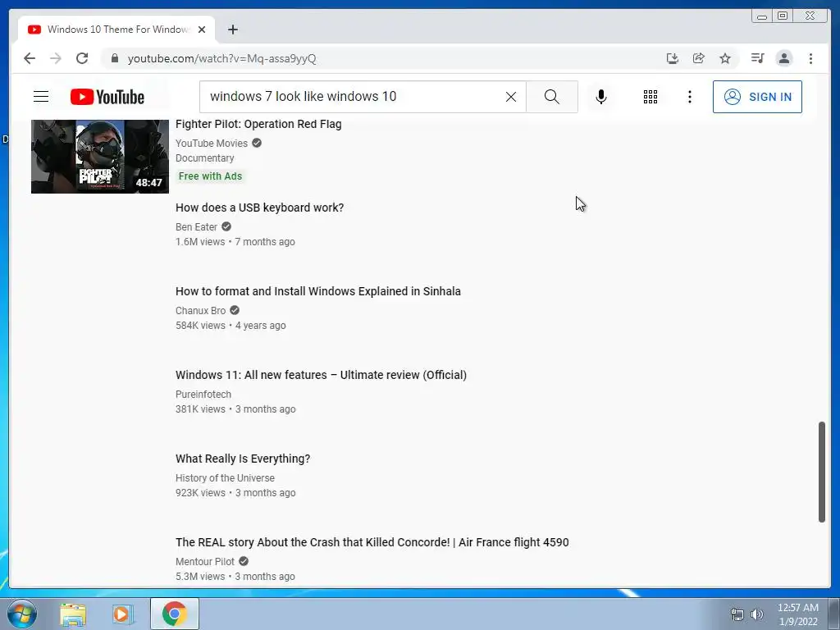
Task: Open the site lock info icon
Action: pos(115,58)
